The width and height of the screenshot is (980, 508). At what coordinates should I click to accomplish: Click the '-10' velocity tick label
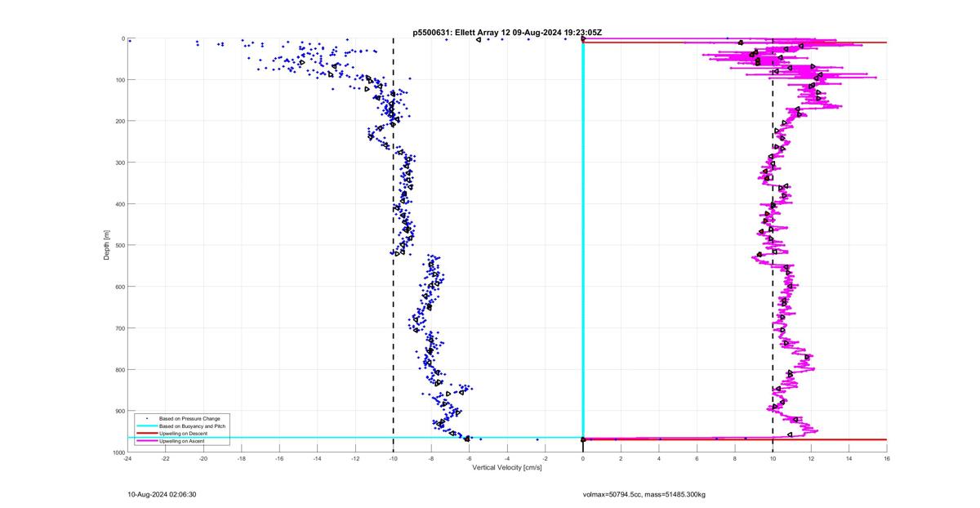click(x=393, y=458)
